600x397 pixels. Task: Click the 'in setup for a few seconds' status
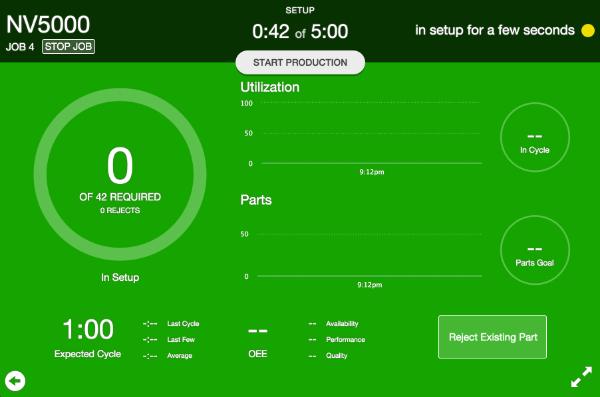point(495,30)
